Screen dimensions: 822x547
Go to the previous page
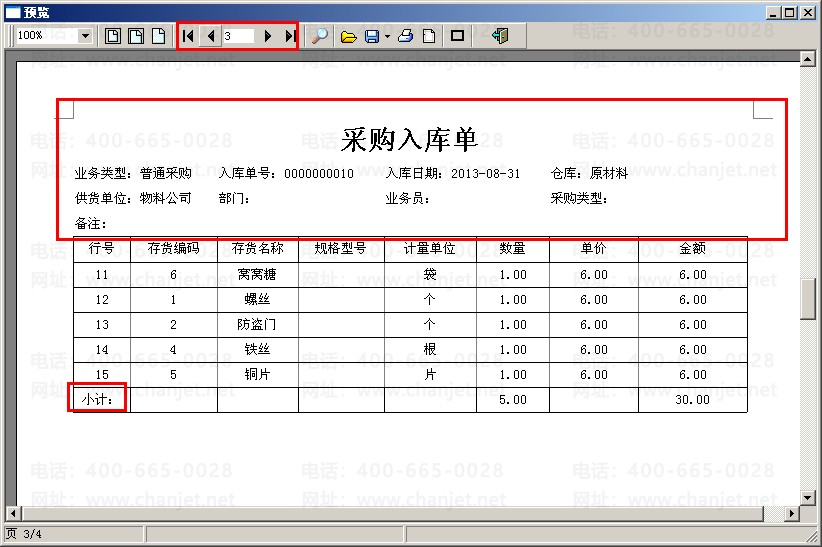click(x=211, y=36)
